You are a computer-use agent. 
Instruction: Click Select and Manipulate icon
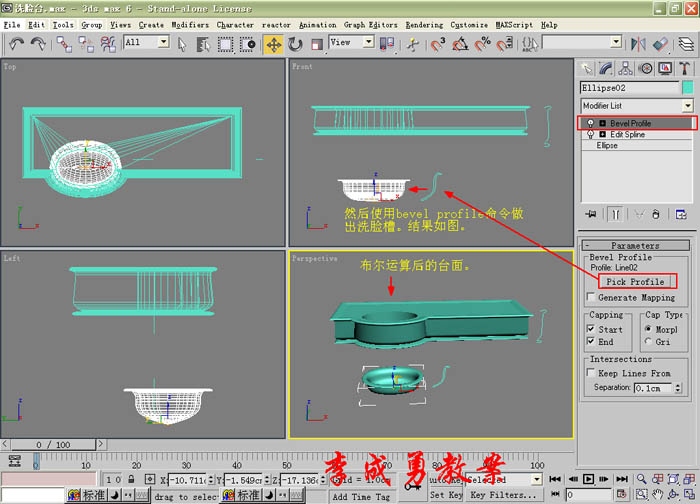coord(413,44)
